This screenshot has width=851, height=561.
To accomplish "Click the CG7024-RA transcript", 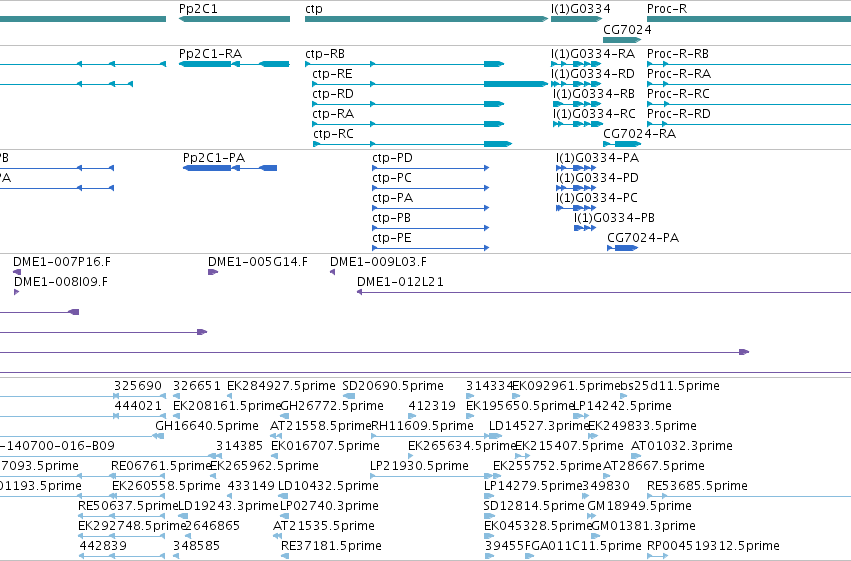I will pos(622,144).
